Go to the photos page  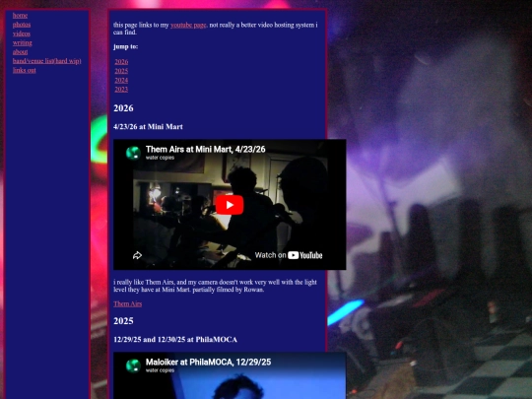tap(22, 25)
